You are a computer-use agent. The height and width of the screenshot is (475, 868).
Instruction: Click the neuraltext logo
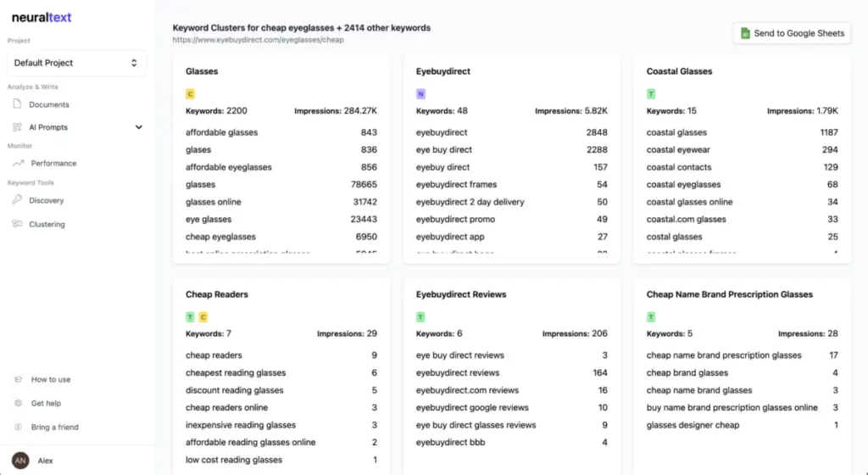click(x=42, y=18)
